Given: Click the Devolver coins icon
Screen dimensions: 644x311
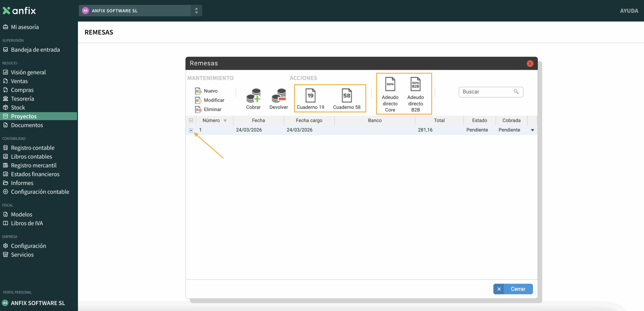Looking at the screenshot, I should pyautogui.click(x=278, y=95).
